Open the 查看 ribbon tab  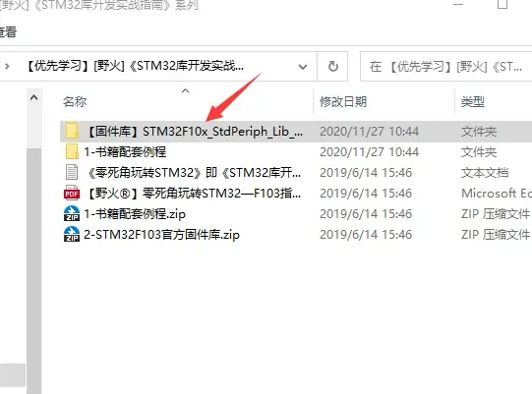[8, 32]
